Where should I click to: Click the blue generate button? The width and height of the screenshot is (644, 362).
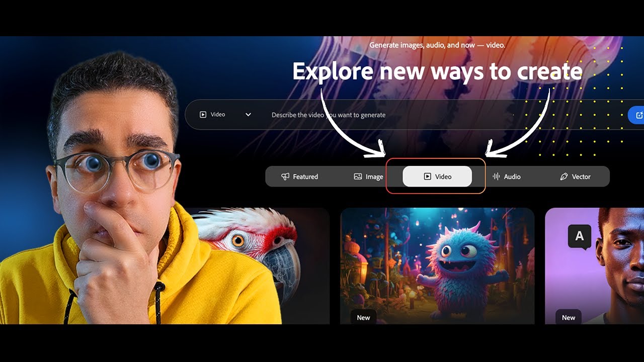tap(636, 115)
